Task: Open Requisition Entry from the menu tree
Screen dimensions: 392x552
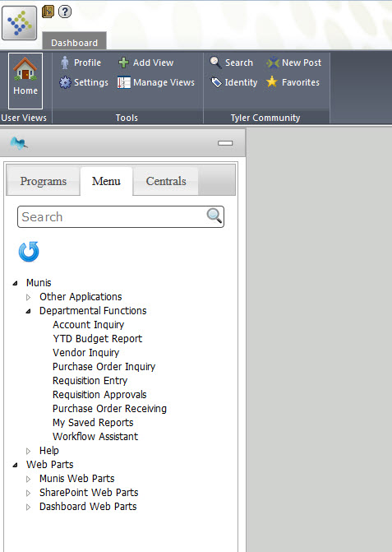Action: 90,381
